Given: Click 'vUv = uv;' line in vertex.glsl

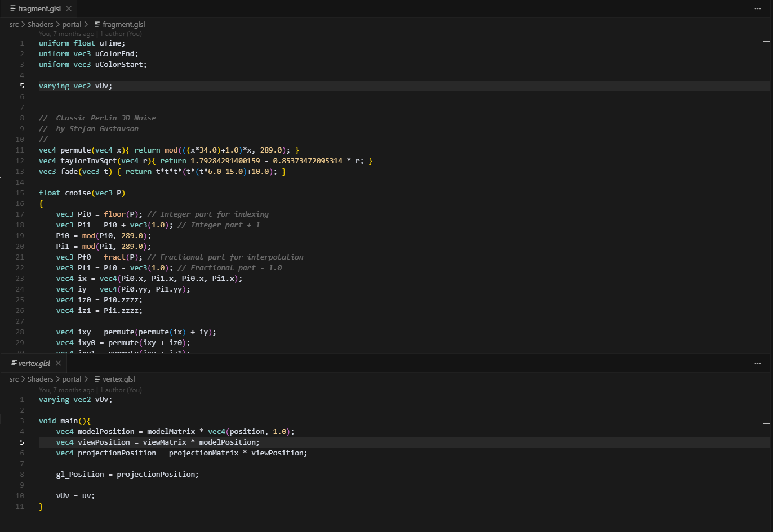Looking at the screenshot, I should point(75,496).
